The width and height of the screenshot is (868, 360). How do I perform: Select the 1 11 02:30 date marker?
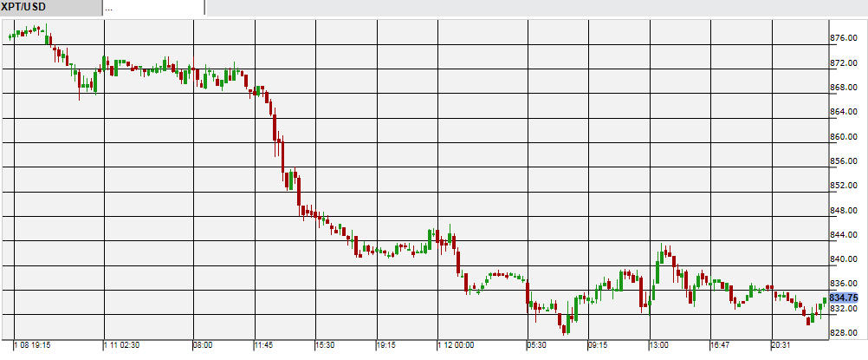pos(125,345)
